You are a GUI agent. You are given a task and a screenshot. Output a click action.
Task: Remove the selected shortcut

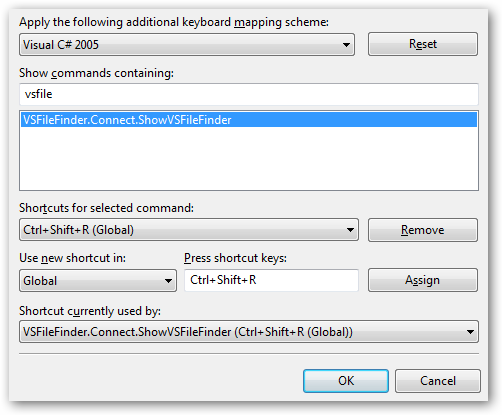click(423, 230)
